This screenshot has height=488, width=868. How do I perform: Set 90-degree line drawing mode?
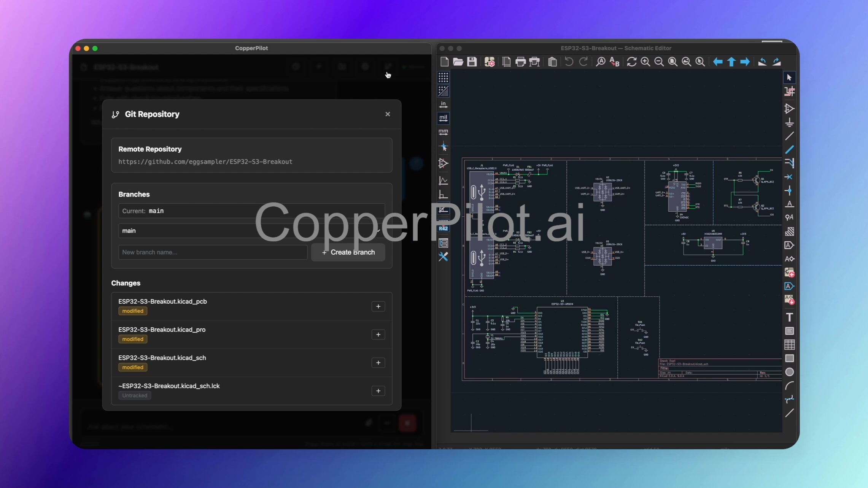pyautogui.click(x=443, y=195)
